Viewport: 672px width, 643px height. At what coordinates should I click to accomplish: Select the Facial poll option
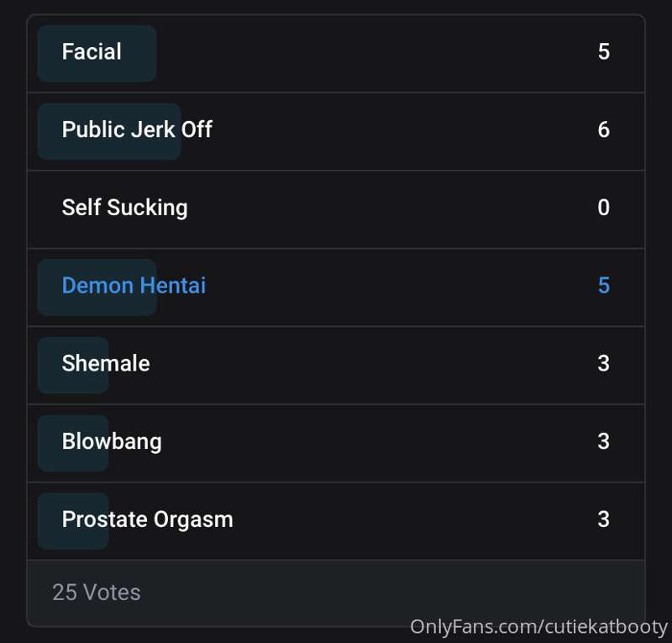[x=335, y=53]
